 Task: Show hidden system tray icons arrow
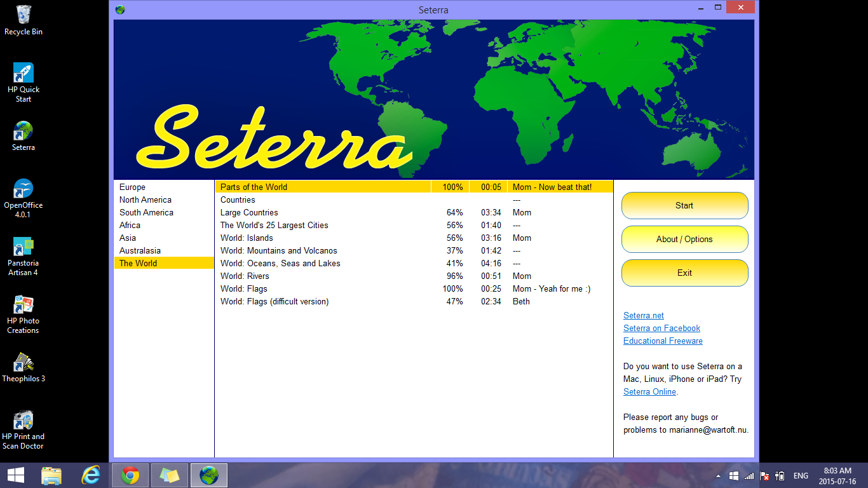coord(718,476)
